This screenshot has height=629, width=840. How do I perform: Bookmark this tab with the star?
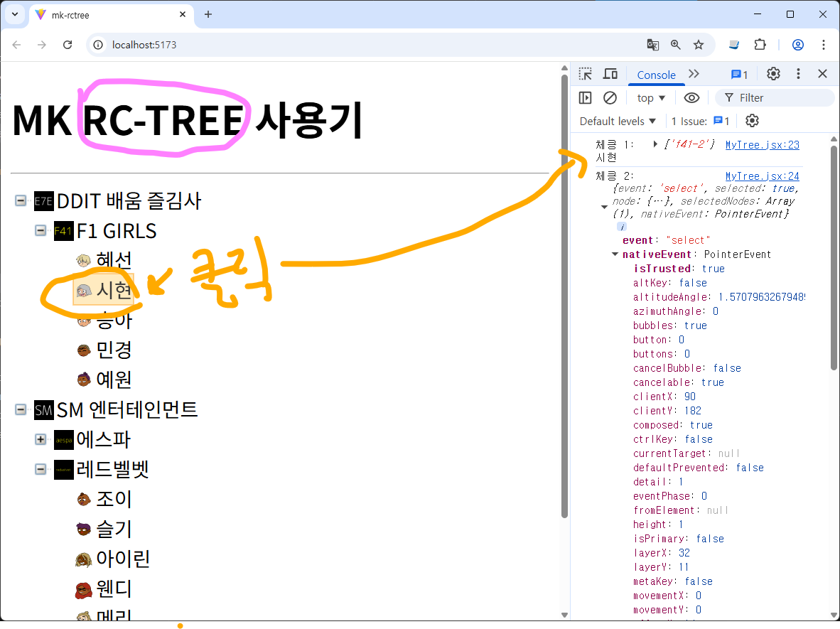point(699,45)
